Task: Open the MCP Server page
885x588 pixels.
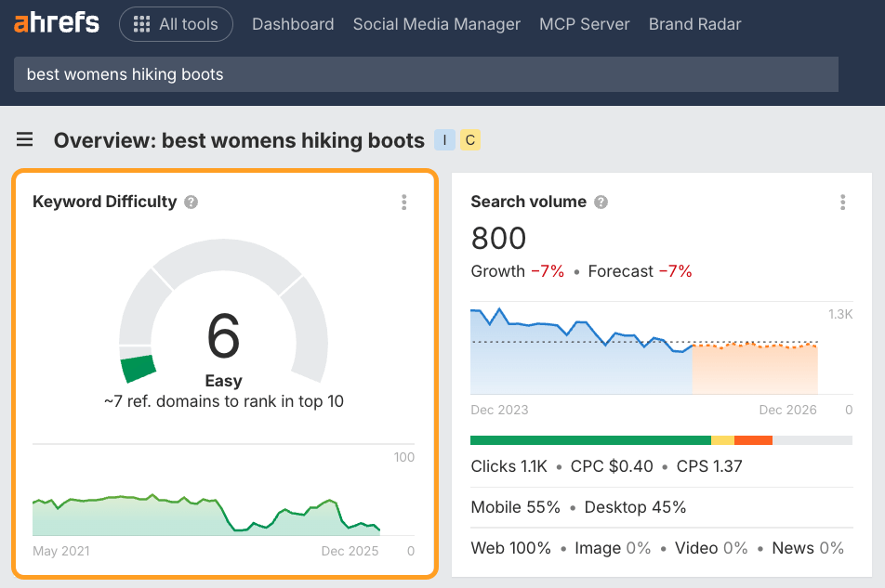Action: pos(584,24)
